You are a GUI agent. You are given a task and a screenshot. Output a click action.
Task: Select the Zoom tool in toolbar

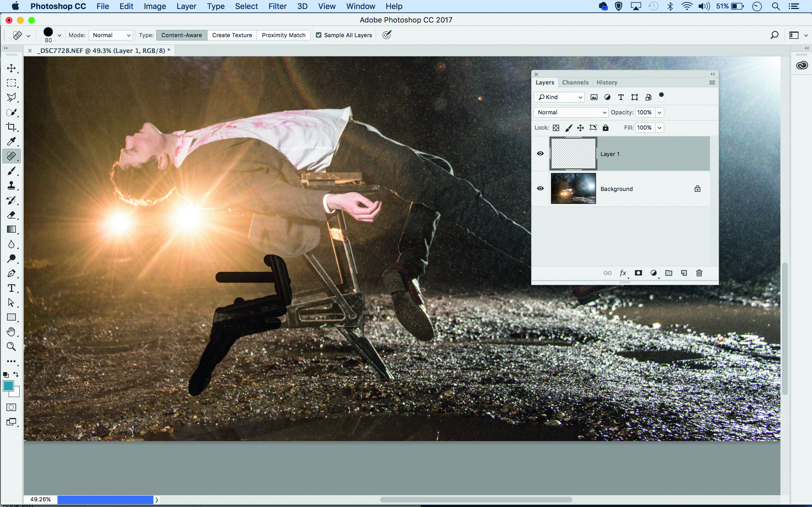pos(11,346)
